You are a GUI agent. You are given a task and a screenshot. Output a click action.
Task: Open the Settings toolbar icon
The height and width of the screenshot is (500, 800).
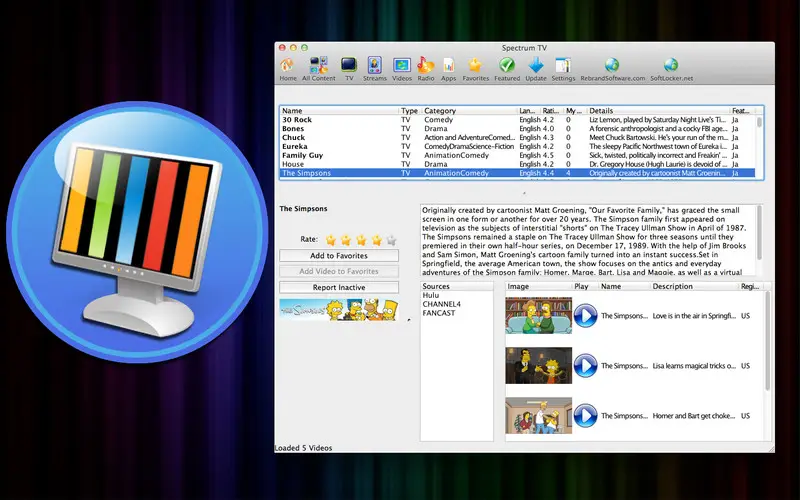[563, 66]
